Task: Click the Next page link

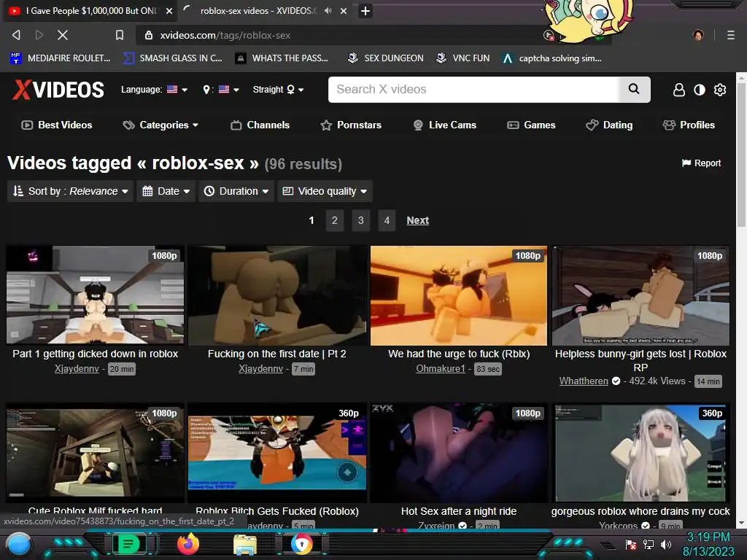Action: coord(418,220)
